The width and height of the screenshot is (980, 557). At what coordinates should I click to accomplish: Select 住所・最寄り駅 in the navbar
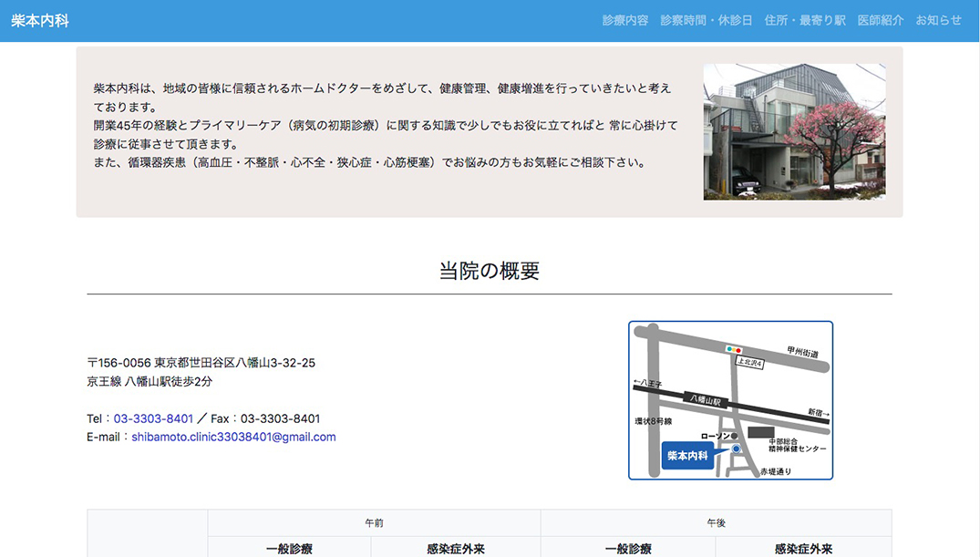tap(805, 20)
